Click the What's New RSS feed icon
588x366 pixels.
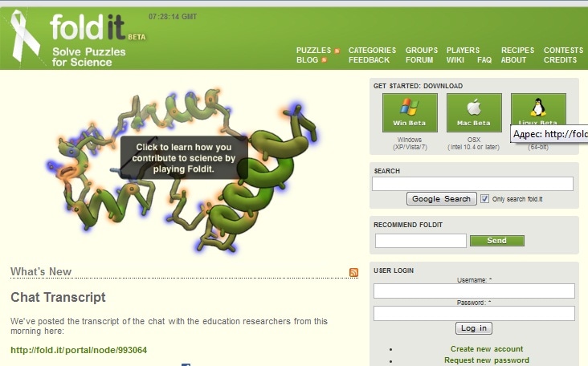tap(353, 272)
